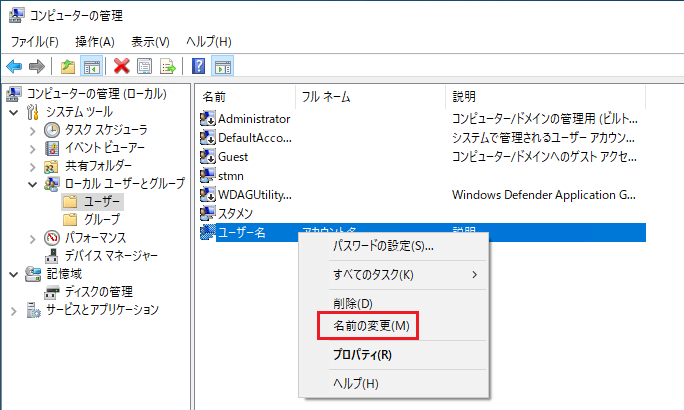684x410 pixels.
Task: Select the スタメン user row name
Action: tap(235, 214)
